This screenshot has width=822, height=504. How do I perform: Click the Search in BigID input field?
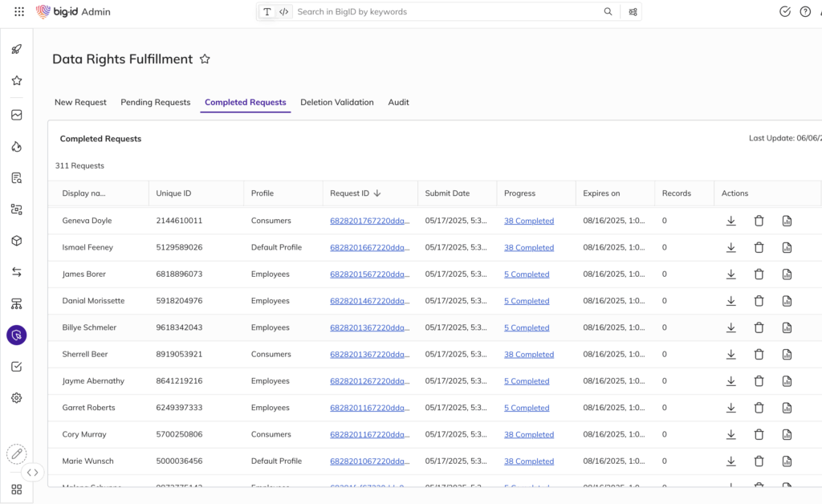448,12
